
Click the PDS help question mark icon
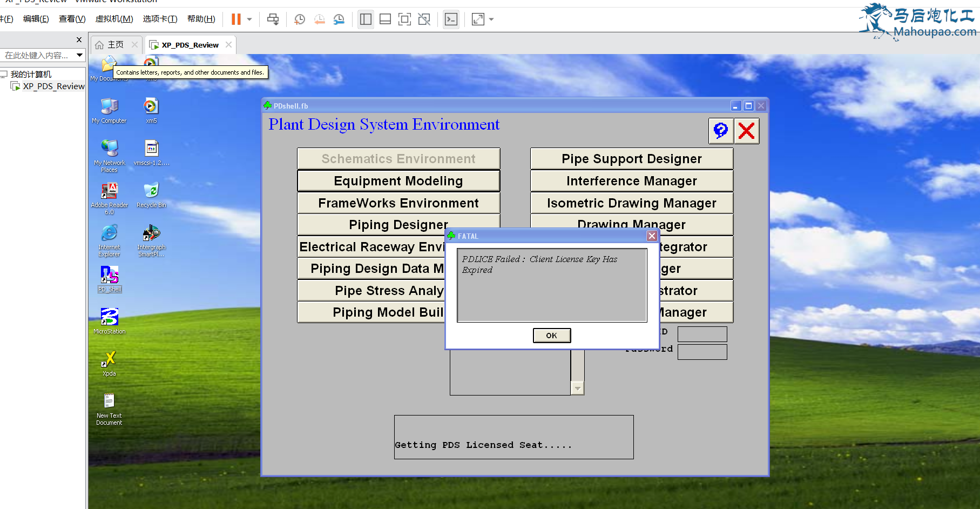tap(721, 131)
